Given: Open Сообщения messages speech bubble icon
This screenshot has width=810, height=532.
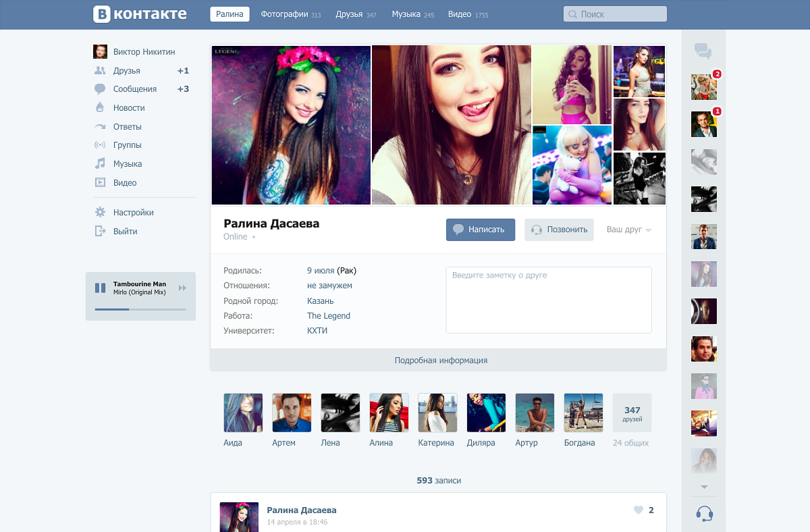Looking at the screenshot, I should pos(100,89).
